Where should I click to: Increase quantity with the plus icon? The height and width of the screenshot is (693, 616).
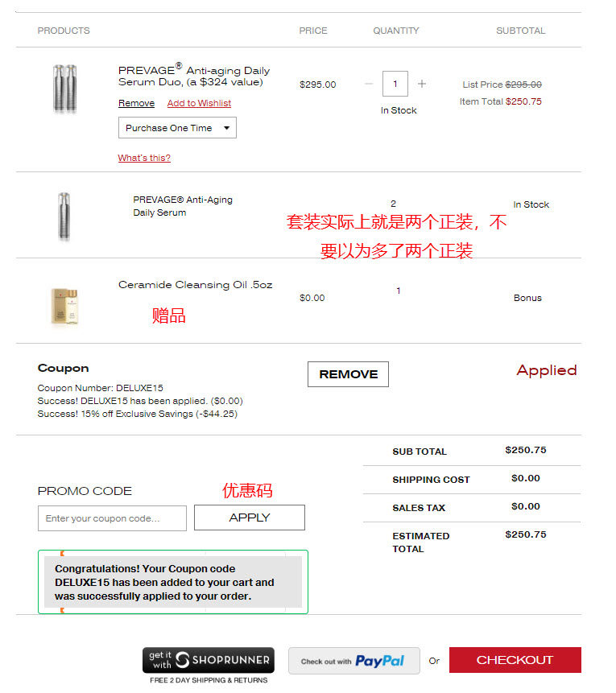(422, 84)
